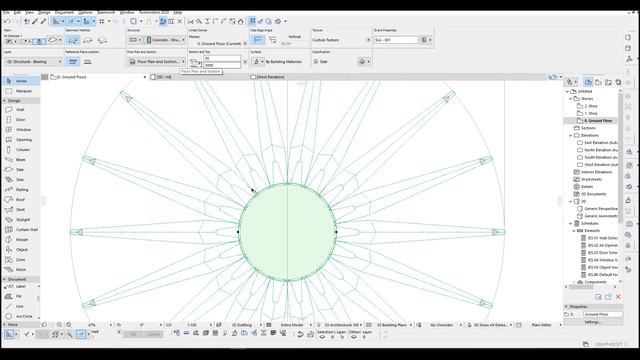
Task: Select the Column tool
Action: click(20, 149)
